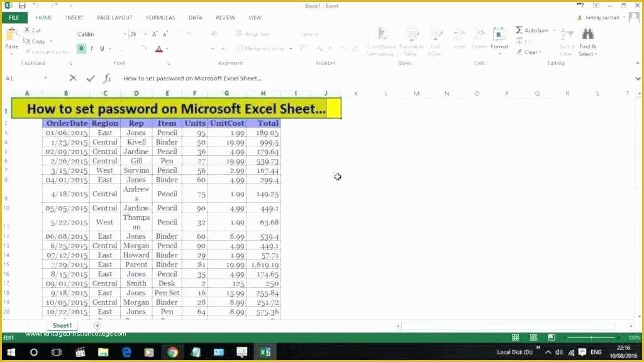This screenshot has width=644, height=362.
Task: Open Cortana search circle on taskbar
Action: coord(34,352)
